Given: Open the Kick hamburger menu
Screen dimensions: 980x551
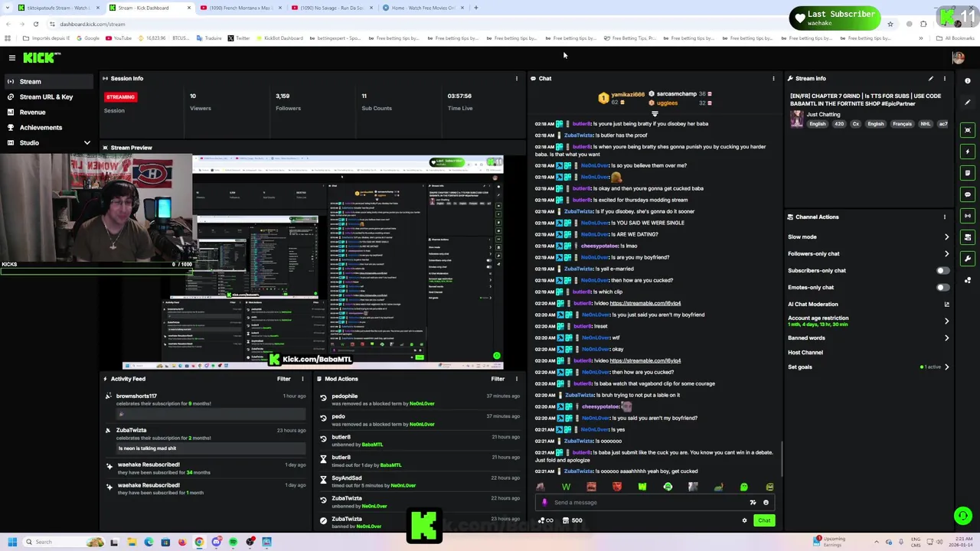Looking at the screenshot, I should click(11, 57).
